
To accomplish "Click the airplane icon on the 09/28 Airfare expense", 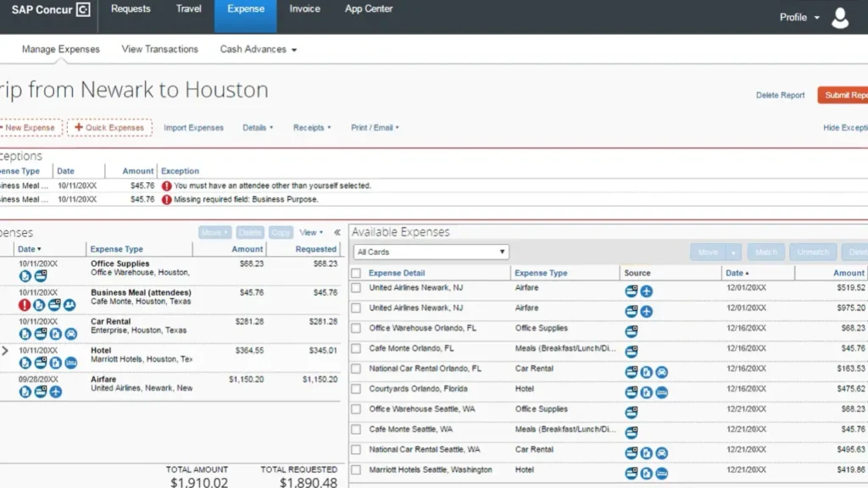I will (55, 391).
